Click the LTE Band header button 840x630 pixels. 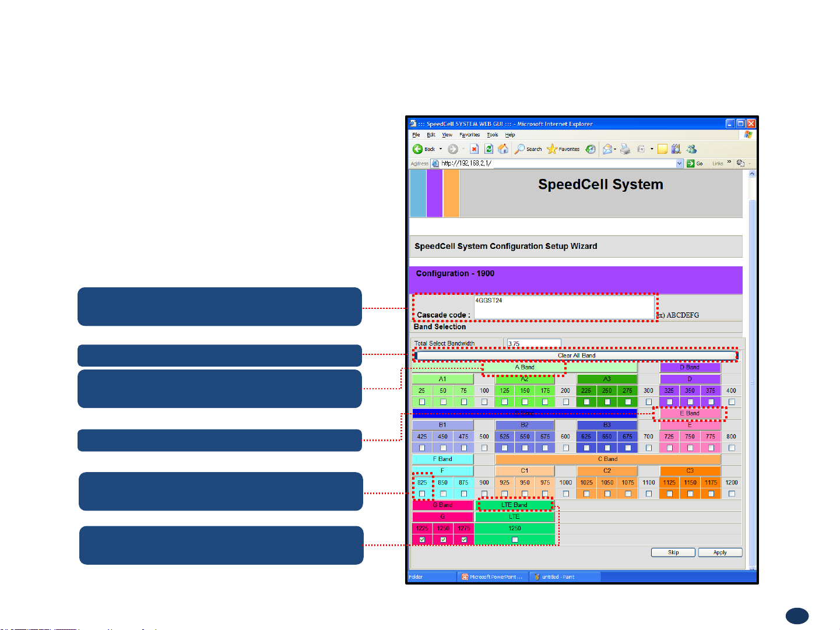coord(514,505)
